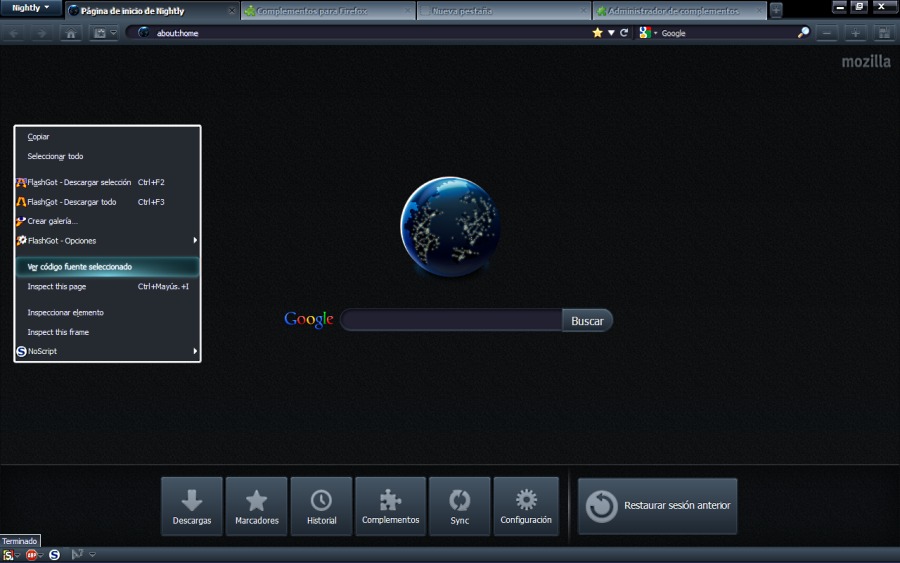
Task: Click the Google search input field
Action: tap(452, 320)
